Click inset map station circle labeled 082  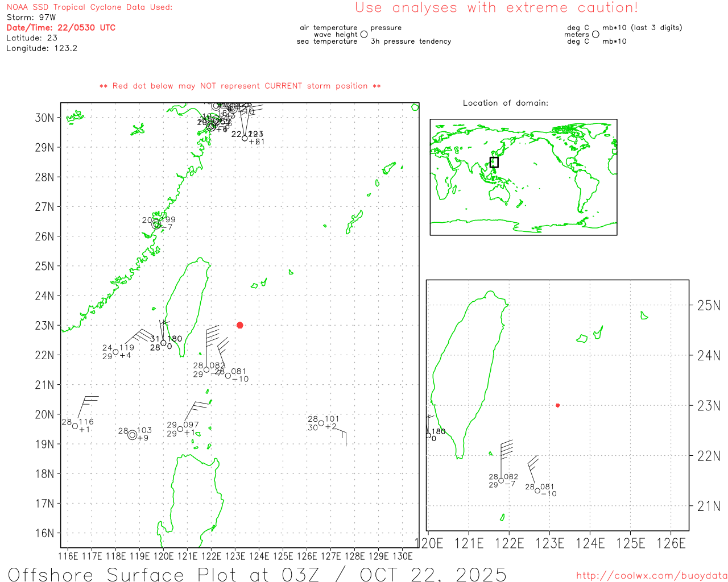501,481
